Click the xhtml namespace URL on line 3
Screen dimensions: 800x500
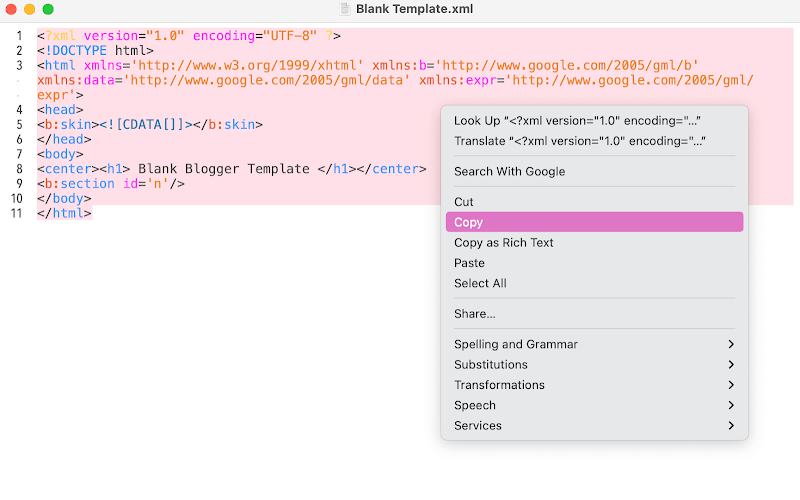point(247,66)
